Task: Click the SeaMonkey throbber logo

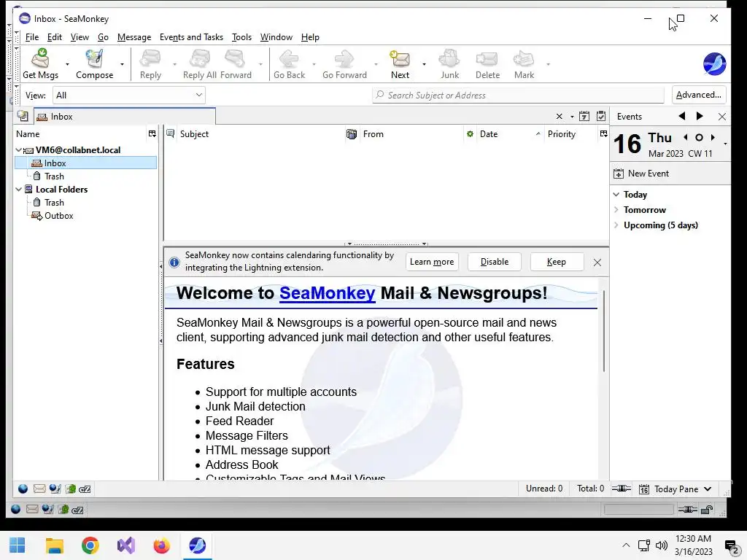Action: point(714,64)
